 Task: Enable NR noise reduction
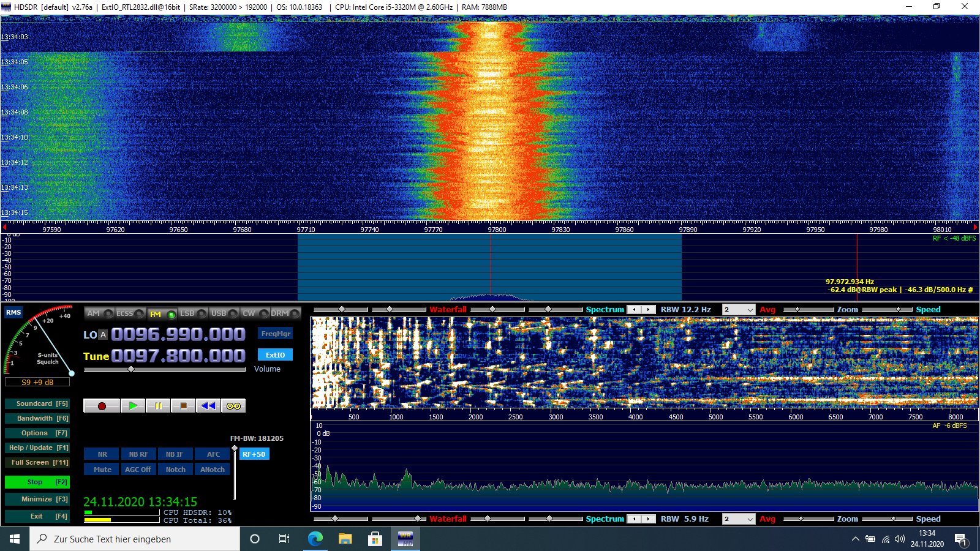click(102, 454)
